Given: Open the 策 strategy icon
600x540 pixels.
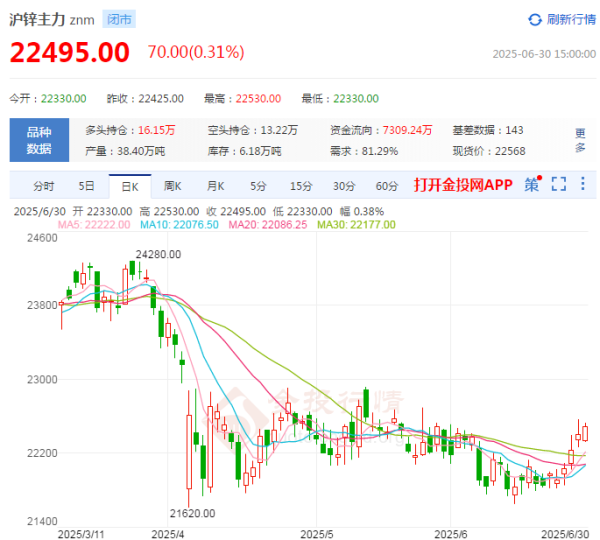Looking at the screenshot, I should [x=532, y=184].
